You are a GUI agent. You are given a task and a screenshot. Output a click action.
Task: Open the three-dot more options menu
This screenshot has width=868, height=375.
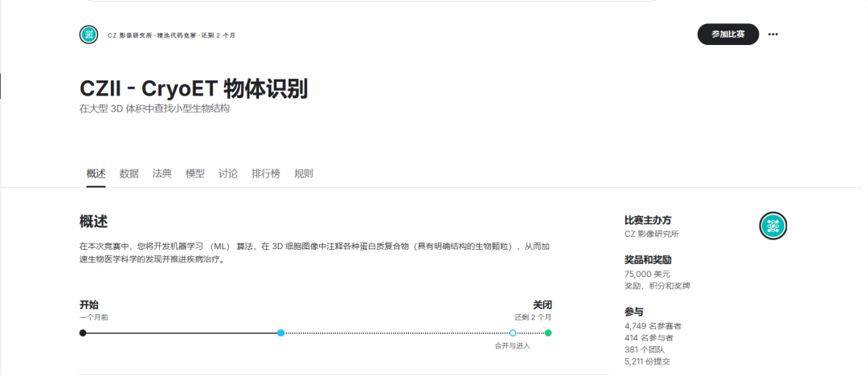pos(773,35)
